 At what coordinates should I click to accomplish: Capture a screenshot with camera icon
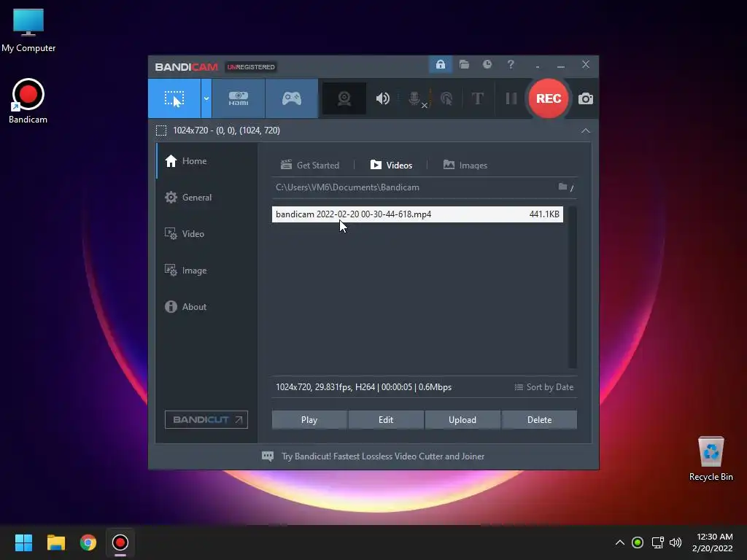[586, 98]
